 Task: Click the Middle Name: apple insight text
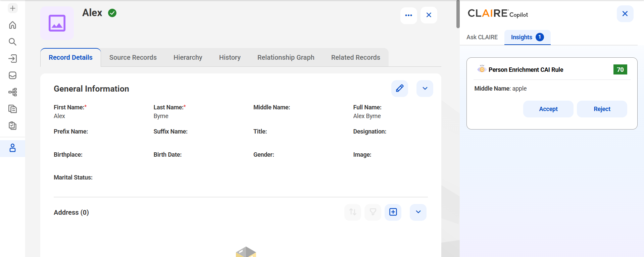(500, 89)
